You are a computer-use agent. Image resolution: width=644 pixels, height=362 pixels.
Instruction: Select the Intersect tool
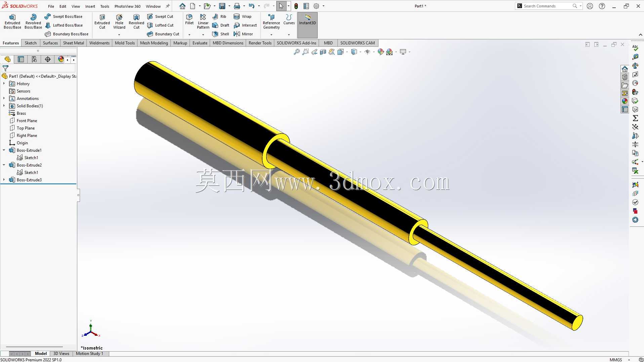(245, 25)
